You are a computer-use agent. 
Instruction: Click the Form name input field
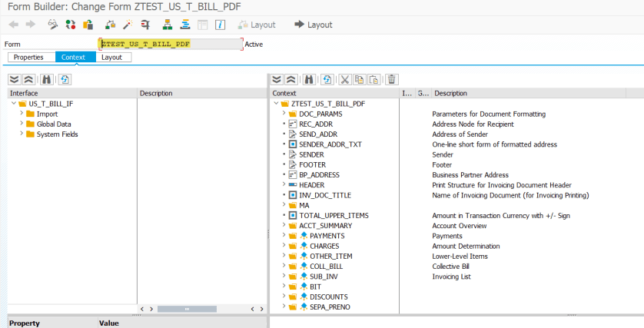(170, 45)
